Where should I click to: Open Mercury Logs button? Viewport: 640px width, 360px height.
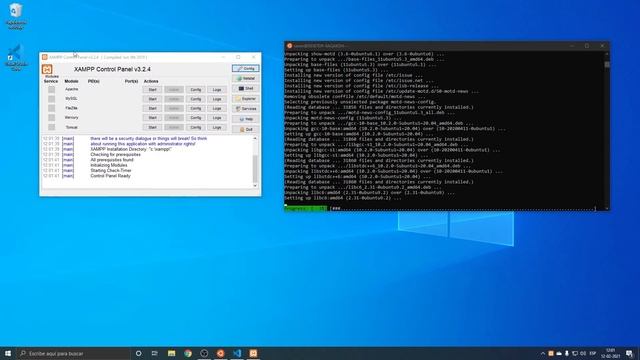(217, 118)
